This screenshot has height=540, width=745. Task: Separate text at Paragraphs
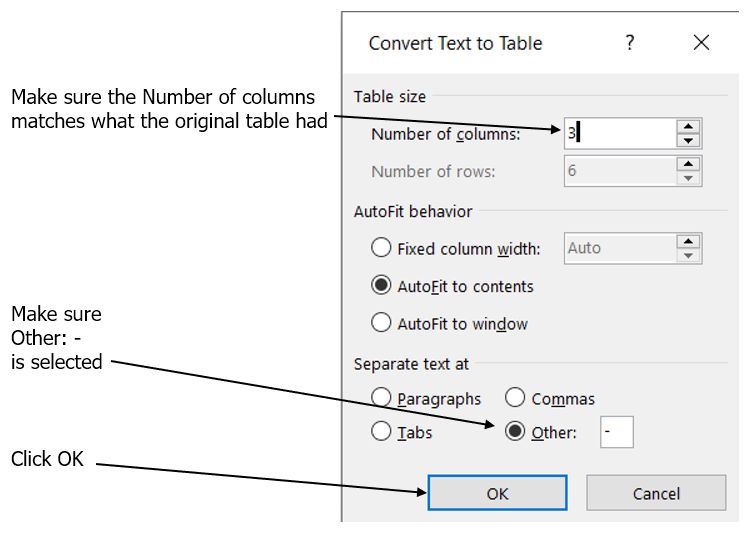[x=381, y=398]
